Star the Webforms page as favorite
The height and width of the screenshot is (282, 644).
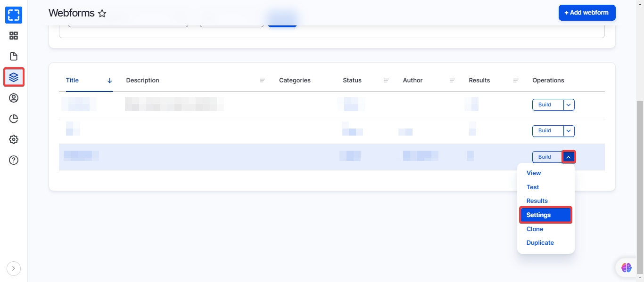102,14
